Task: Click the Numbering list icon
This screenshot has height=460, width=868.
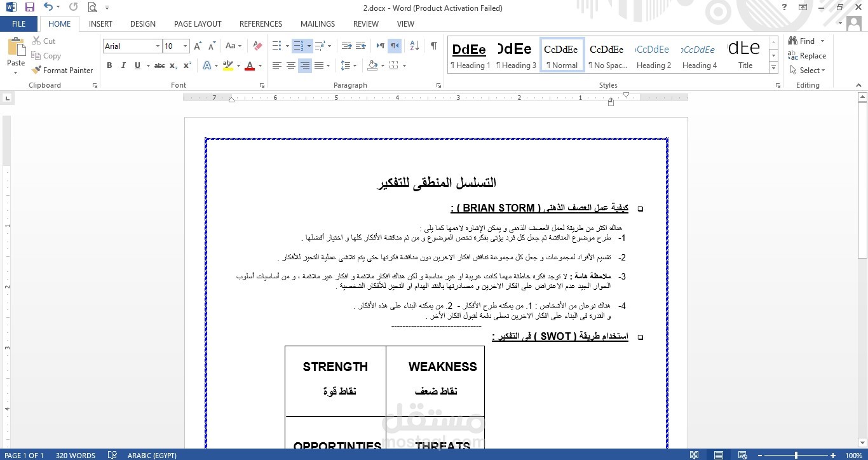Action: coord(298,46)
